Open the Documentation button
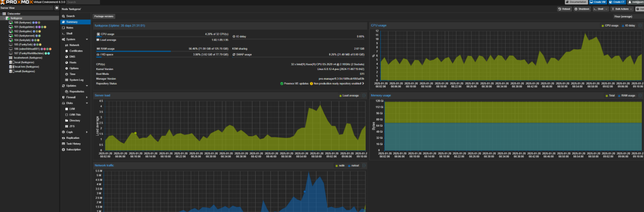The width and height of the screenshot is (644, 212). click(x=576, y=2)
